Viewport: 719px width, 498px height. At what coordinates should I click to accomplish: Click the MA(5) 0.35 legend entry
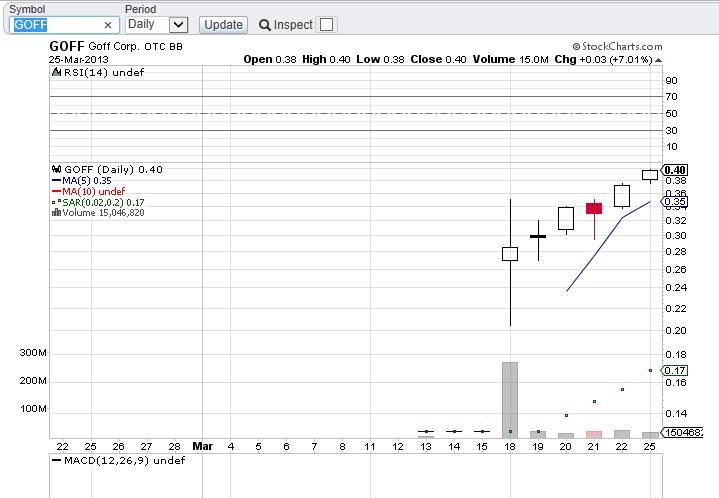coord(82,181)
